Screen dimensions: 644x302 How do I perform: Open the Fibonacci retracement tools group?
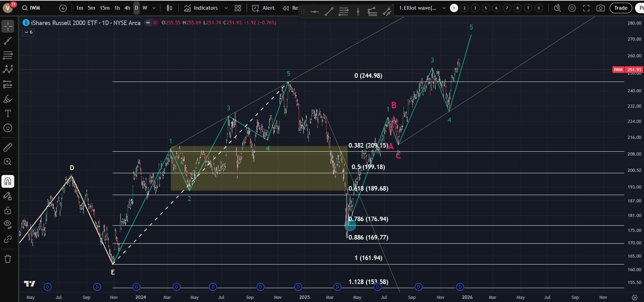[8, 55]
